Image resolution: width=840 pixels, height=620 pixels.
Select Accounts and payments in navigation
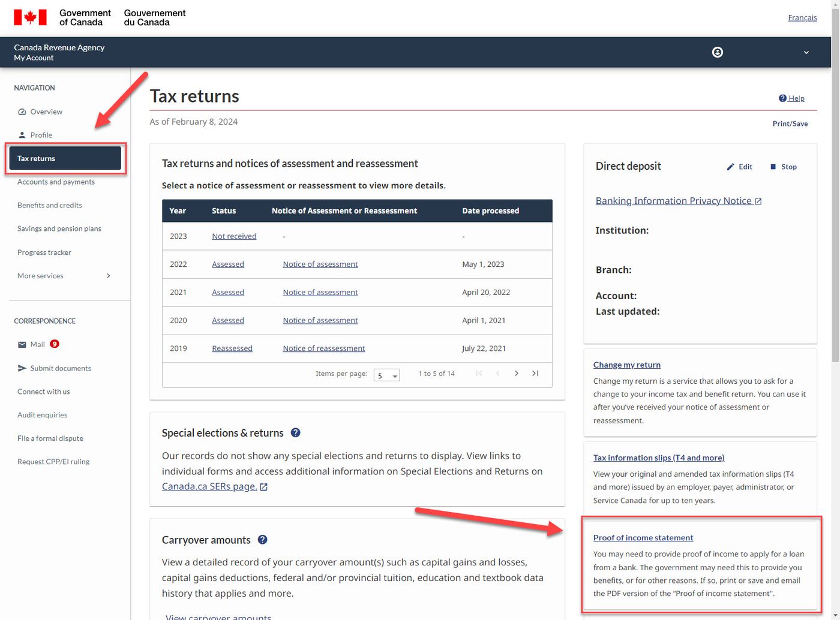point(56,182)
